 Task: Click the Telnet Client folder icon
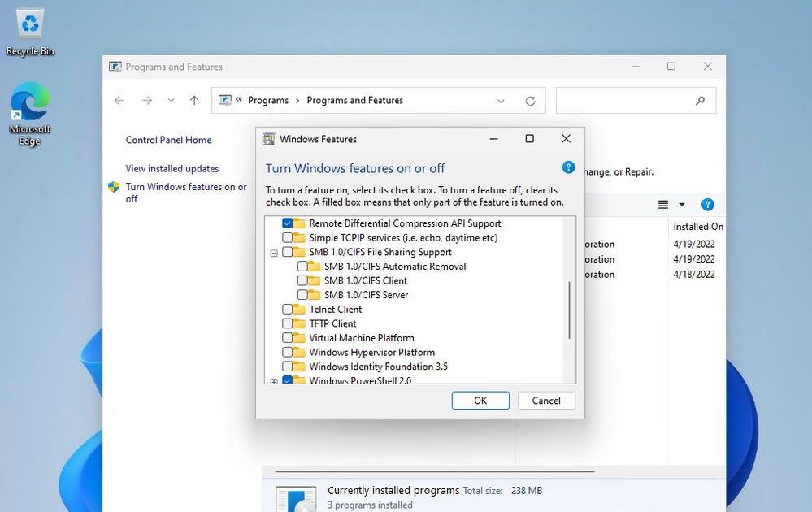tap(299, 309)
